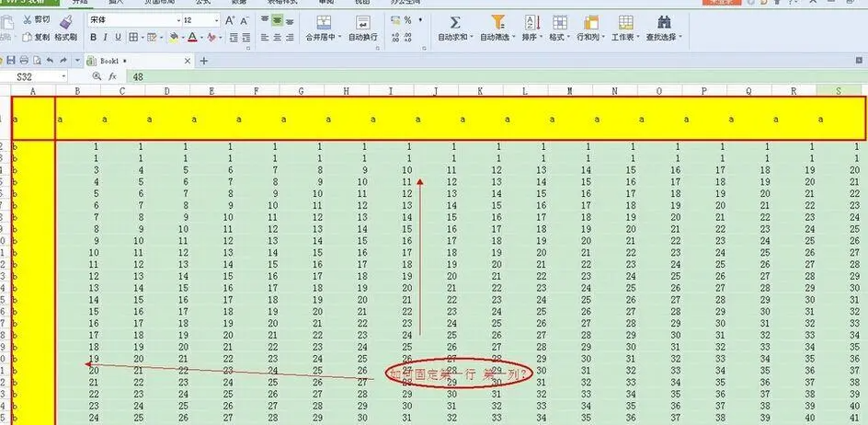Image resolution: width=868 pixels, height=425 pixels.
Task: Toggle middle vertical alignment
Action: 278,20
